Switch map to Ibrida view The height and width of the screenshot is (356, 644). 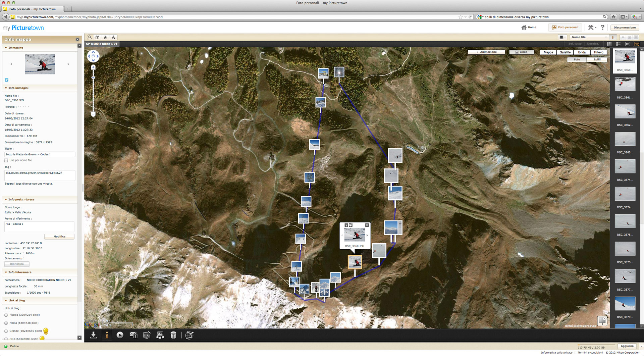point(582,52)
